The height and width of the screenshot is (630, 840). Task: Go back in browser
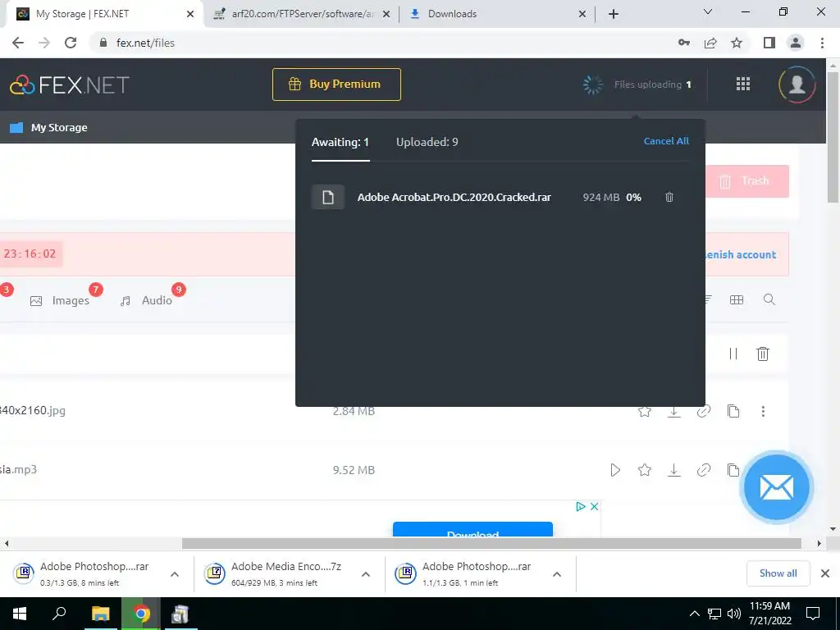pos(18,43)
